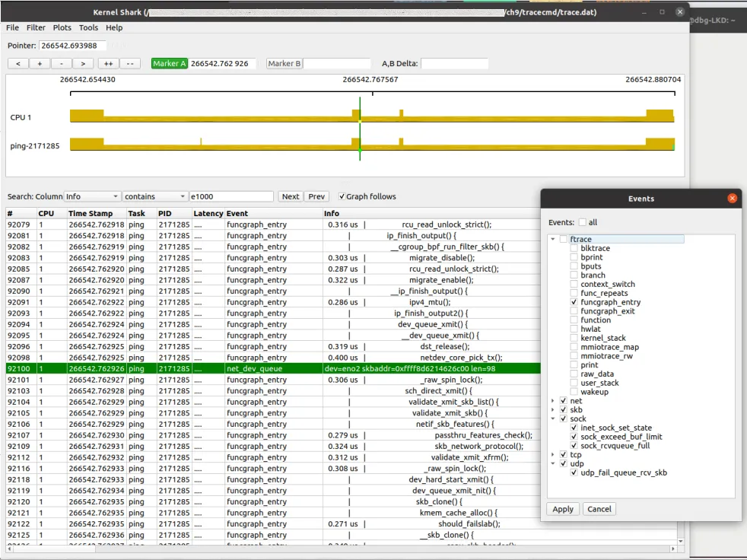
Task: Open the Filter menu
Action: [x=36, y=27]
